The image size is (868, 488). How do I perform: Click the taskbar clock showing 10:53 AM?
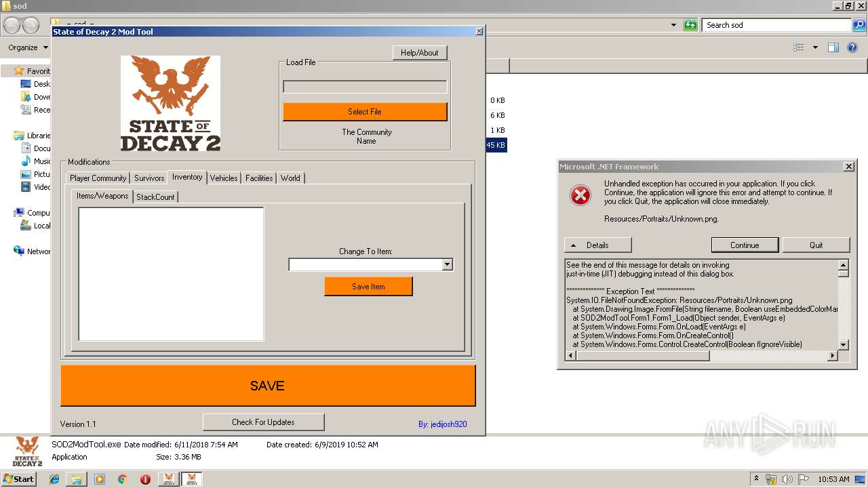(x=833, y=479)
